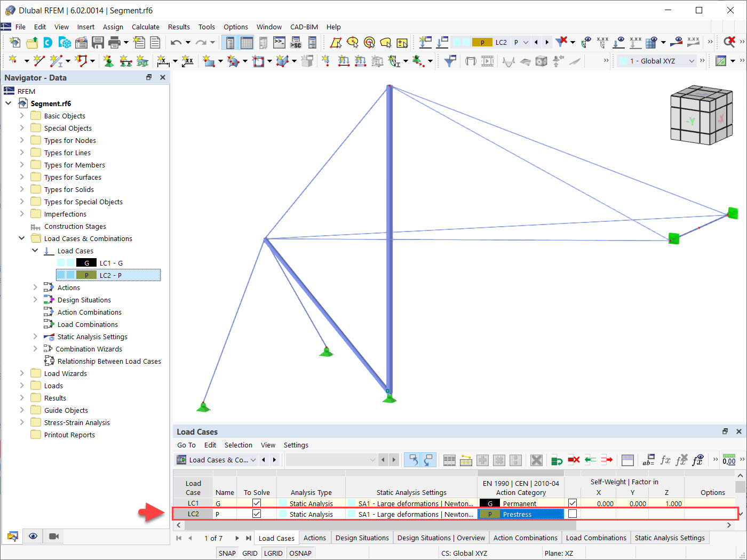Click the Print icon
This screenshot has height=560, width=747.
[114, 43]
